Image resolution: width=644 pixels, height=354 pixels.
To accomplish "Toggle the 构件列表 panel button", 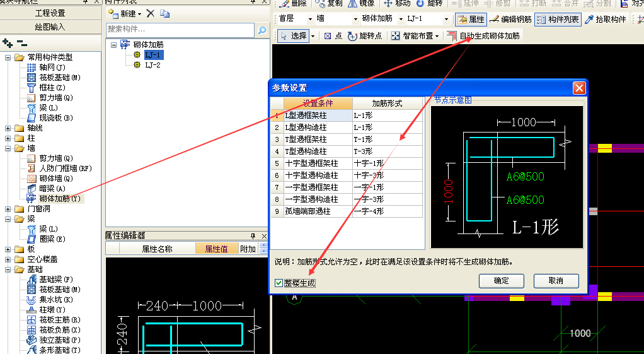I will coord(558,20).
